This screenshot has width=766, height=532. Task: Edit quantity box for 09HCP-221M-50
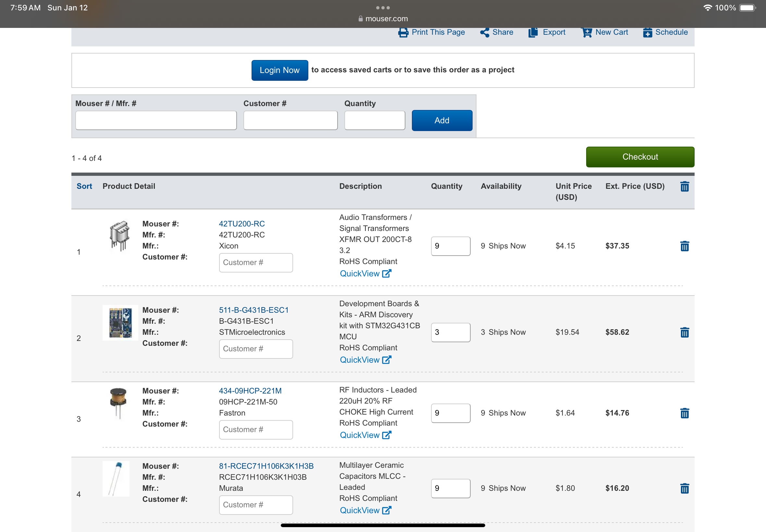pyautogui.click(x=451, y=413)
